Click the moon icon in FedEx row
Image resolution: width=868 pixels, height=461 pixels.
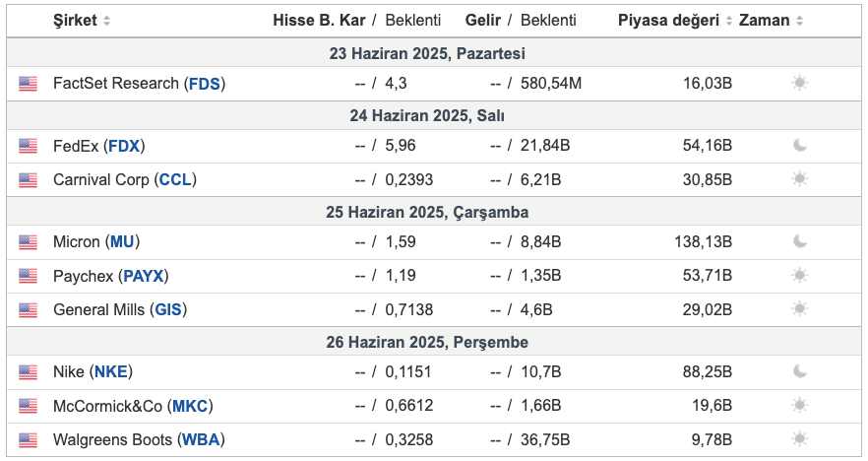pos(799,146)
